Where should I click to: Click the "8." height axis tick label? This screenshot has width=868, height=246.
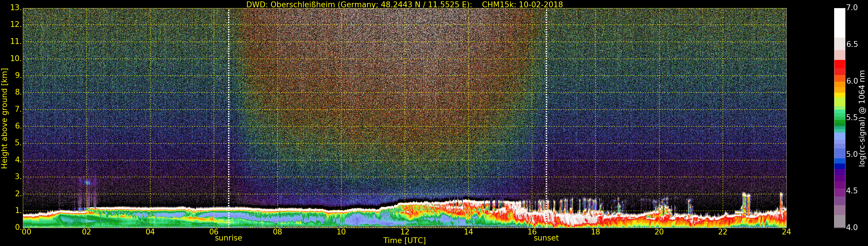18,93
